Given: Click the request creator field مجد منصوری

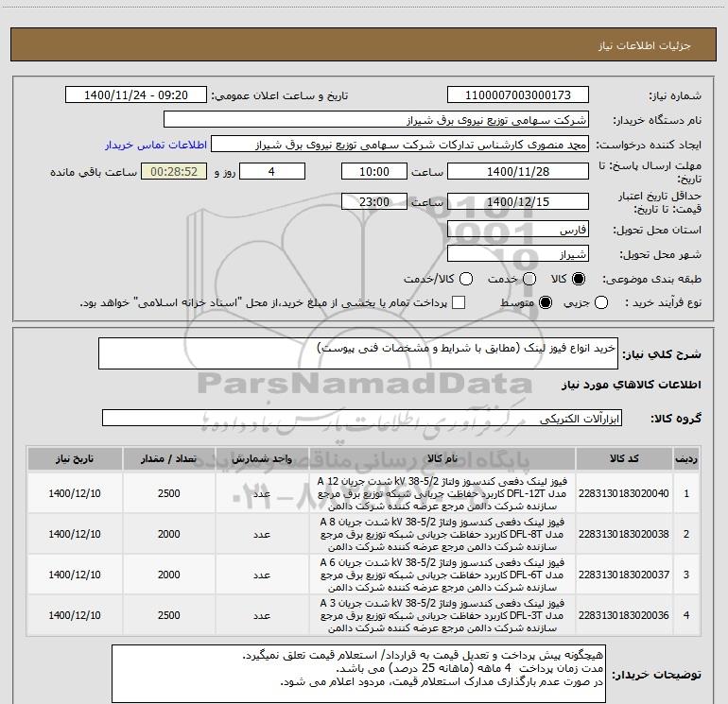Looking at the screenshot, I should tap(400, 145).
